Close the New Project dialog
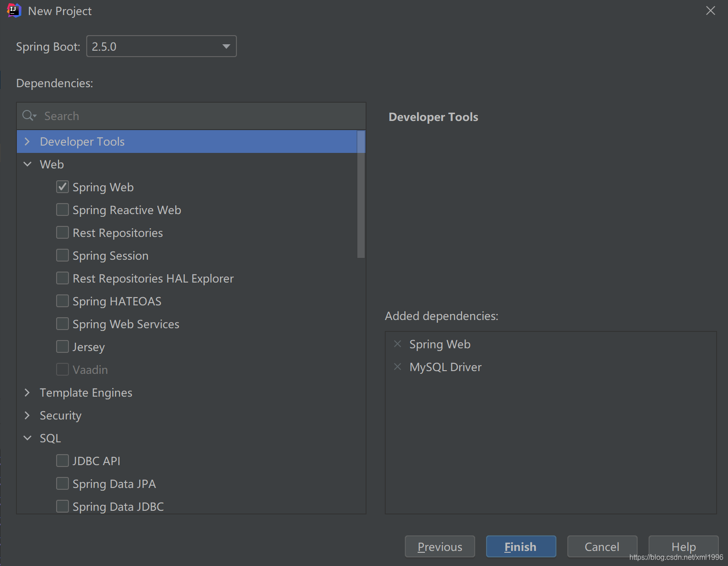The image size is (728, 566). (x=710, y=10)
